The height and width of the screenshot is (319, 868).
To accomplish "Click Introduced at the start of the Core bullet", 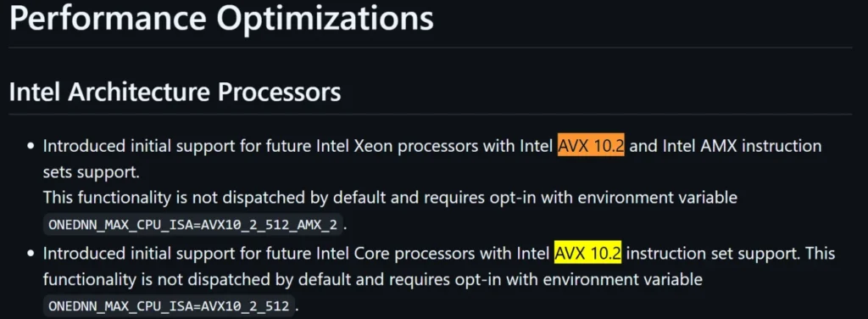I will 83,254.
